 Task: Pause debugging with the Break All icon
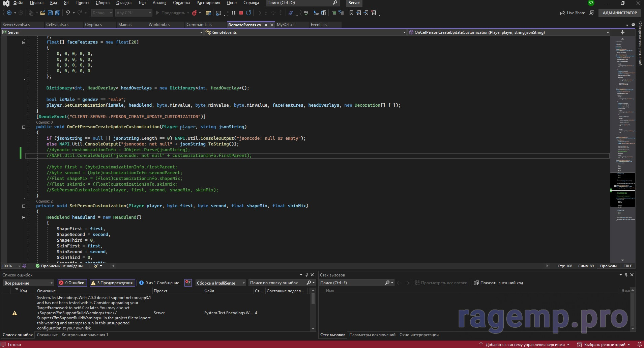click(x=234, y=13)
